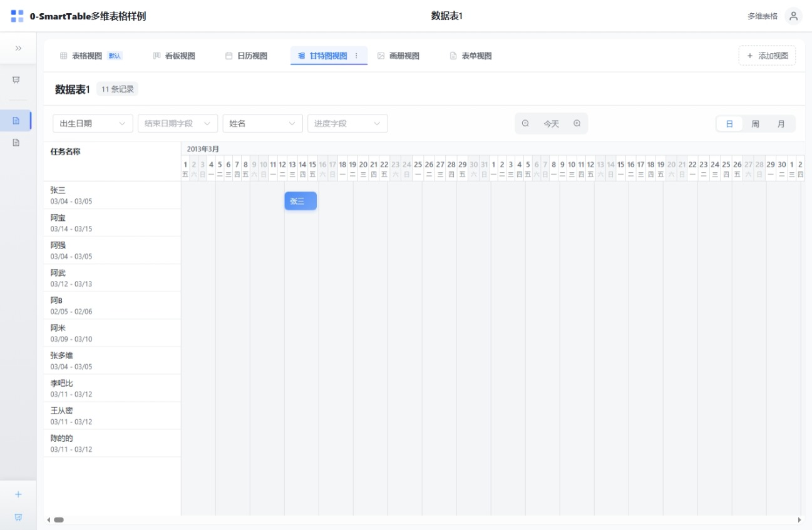
Task: Open the 出生日期 start date dropdown
Action: [x=93, y=124]
